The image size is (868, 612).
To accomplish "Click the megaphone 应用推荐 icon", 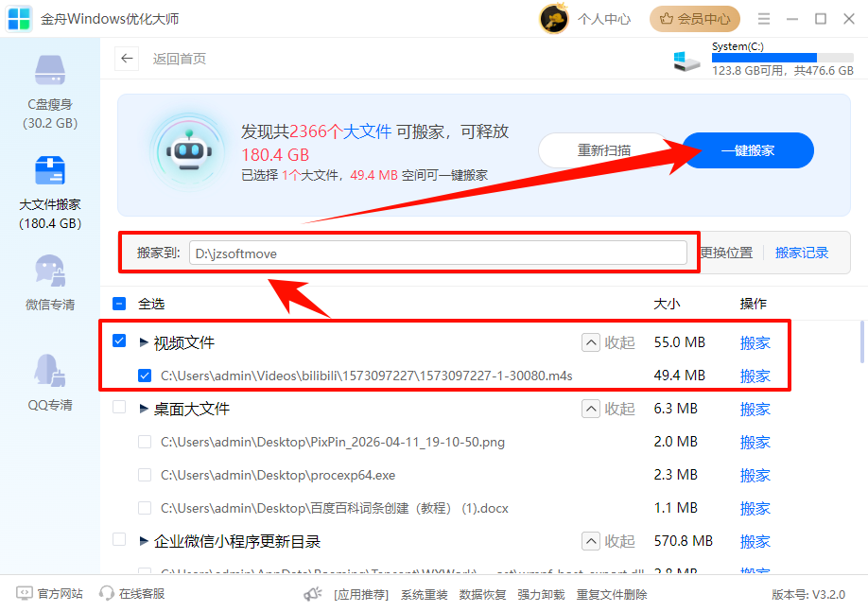I will click(313, 594).
